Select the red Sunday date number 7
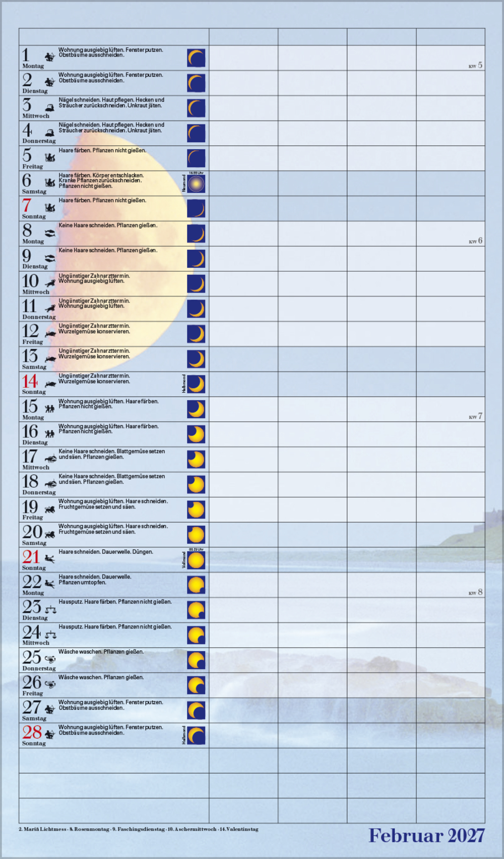The width and height of the screenshot is (504, 859). pos(27,206)
